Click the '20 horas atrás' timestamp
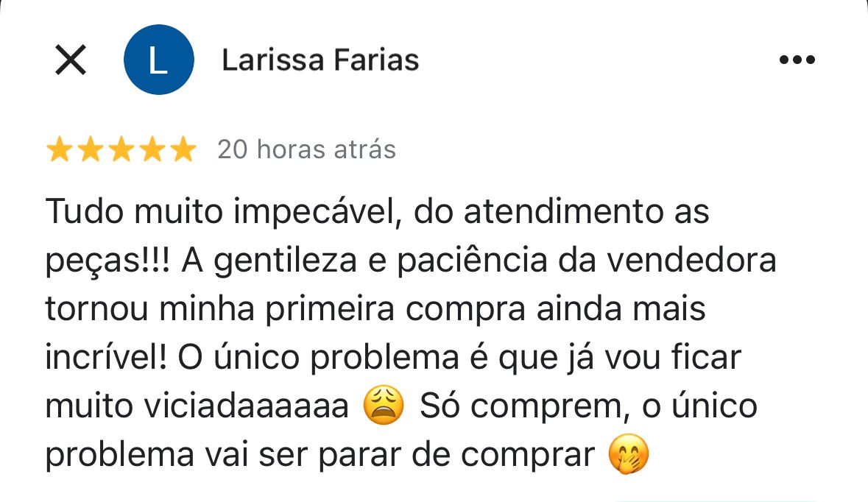Viewport: 868px width, 502px height. point(306,150)
